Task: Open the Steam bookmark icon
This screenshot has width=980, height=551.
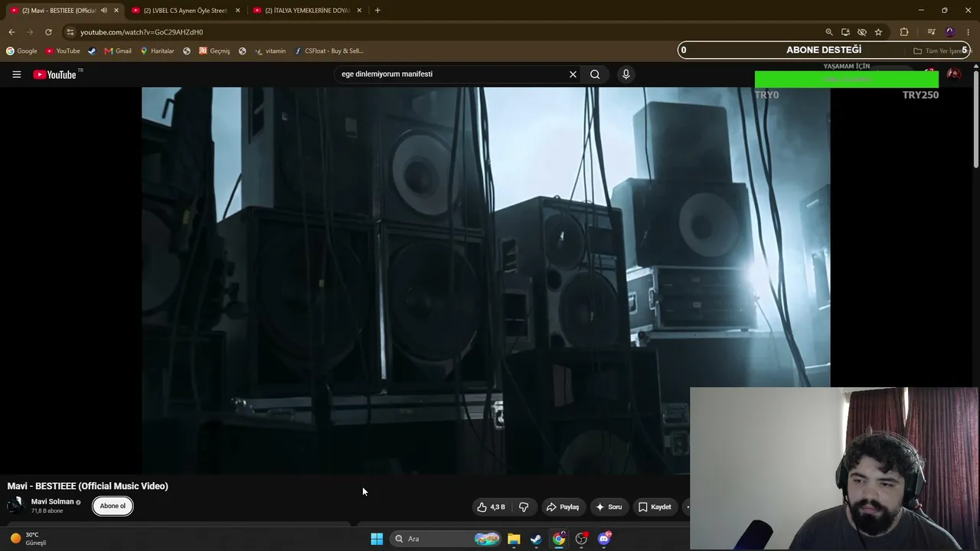Action: (92, 51)
